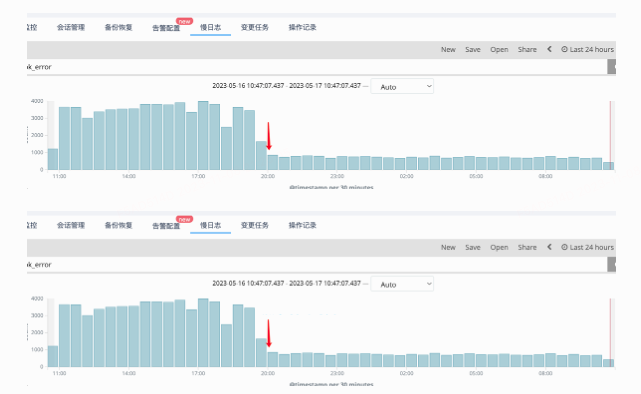Open the 会话管理 tab in the lower panel
Image resolution: width=641 pixels, height=394 pixels.
point(71,225)
